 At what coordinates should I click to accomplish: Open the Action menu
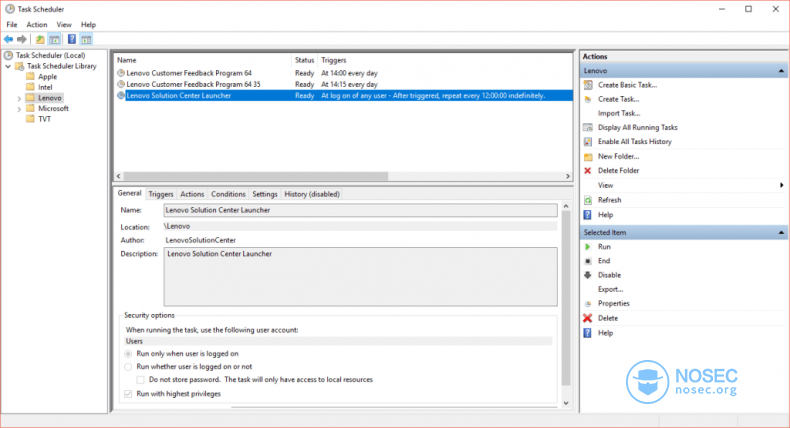click(x=37, y=24)
